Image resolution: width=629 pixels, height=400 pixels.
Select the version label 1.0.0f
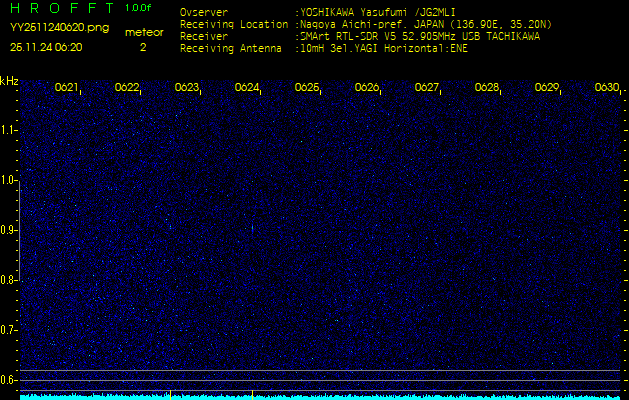(138, 8)
